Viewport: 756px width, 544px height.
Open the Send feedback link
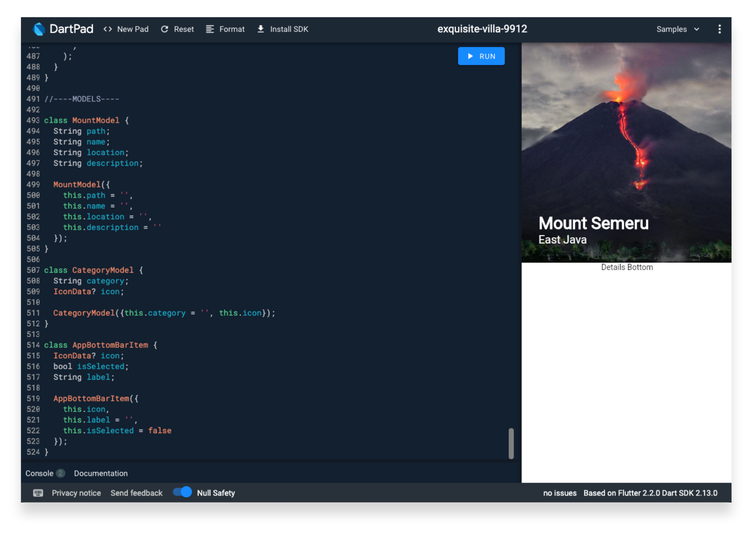(136, 493)
